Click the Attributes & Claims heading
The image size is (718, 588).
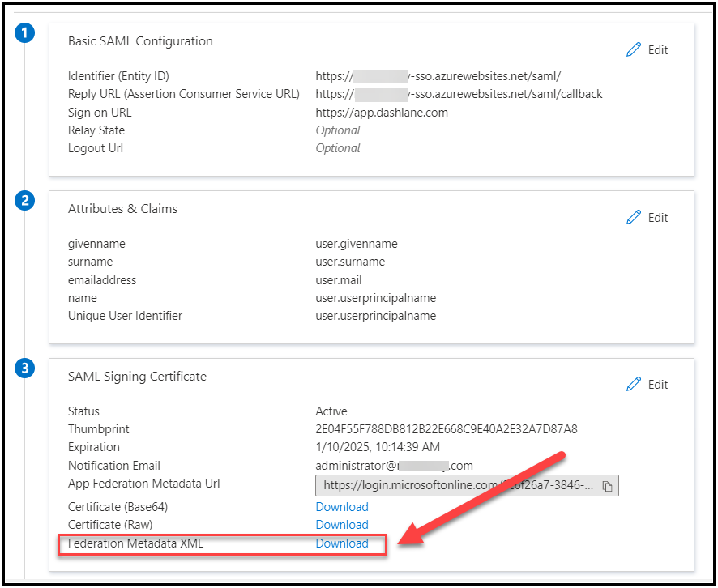coord(122,209)
